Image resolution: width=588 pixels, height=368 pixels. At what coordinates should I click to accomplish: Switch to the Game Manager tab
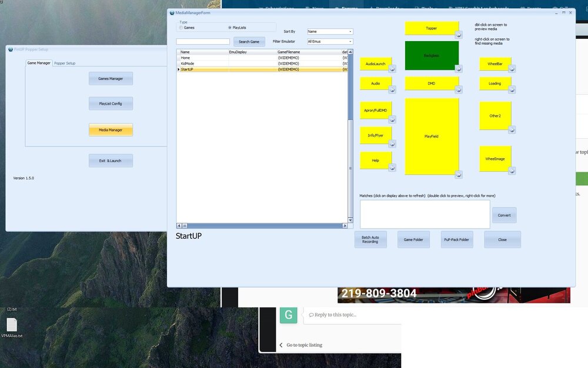pyautogui.click(x=39, y=63)
